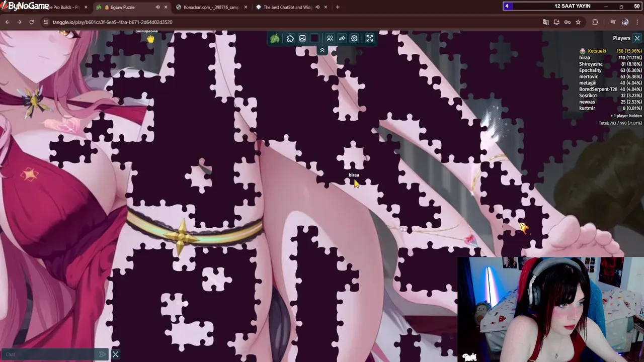
Task: Click the share arrow icon
Action: 342,38
